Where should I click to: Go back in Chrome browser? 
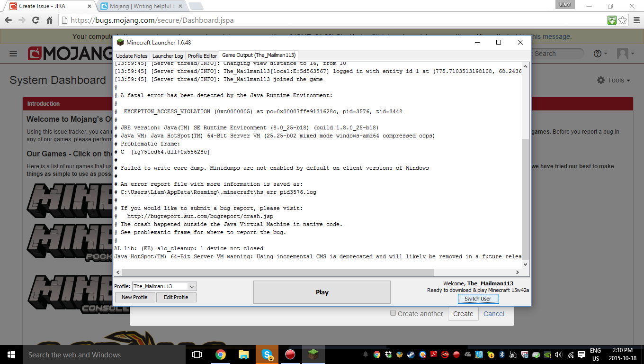[9, 20]
